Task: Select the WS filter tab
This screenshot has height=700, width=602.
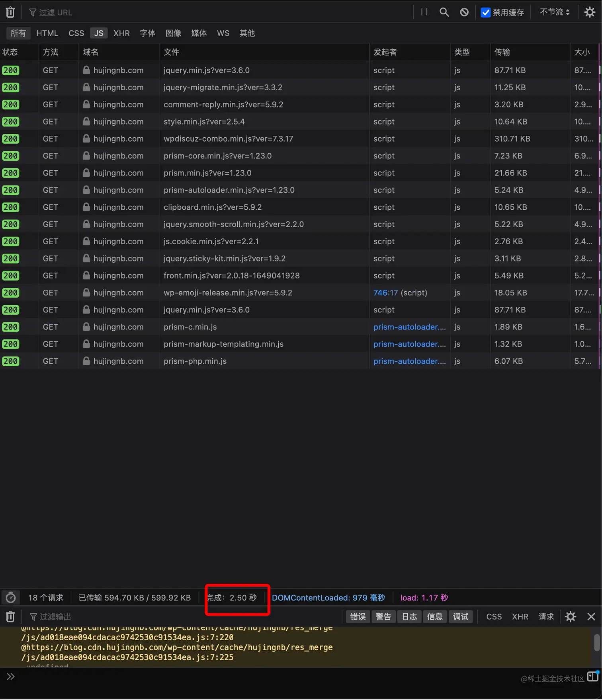Action: click(x=223, y=33)
